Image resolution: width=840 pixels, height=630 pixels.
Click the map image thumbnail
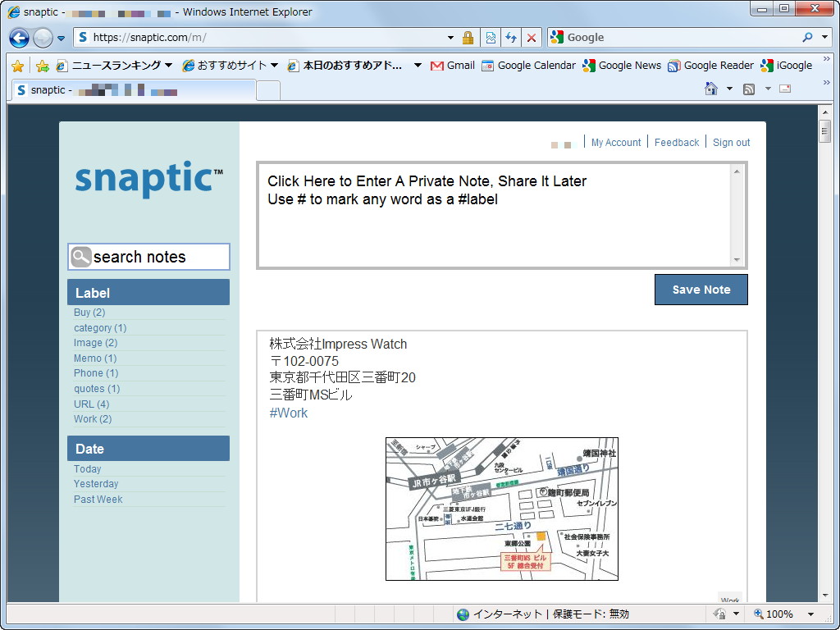502,509
